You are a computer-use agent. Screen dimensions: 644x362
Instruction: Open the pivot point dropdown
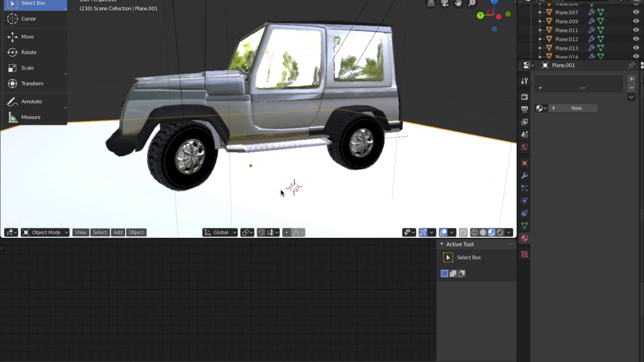click(247, 232)
